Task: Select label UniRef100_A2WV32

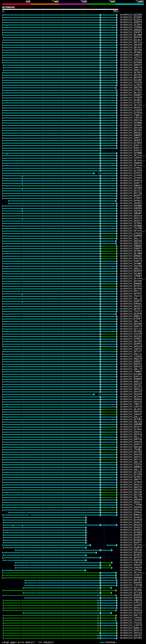Action: pos(131,55)
